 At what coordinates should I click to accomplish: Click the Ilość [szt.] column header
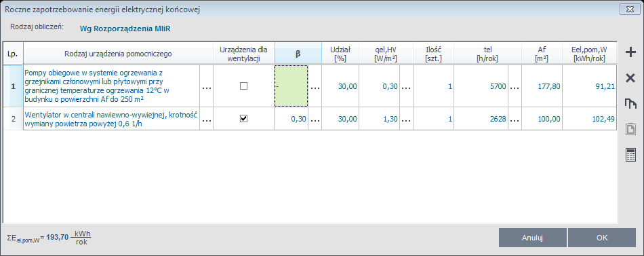click(433, 53)
